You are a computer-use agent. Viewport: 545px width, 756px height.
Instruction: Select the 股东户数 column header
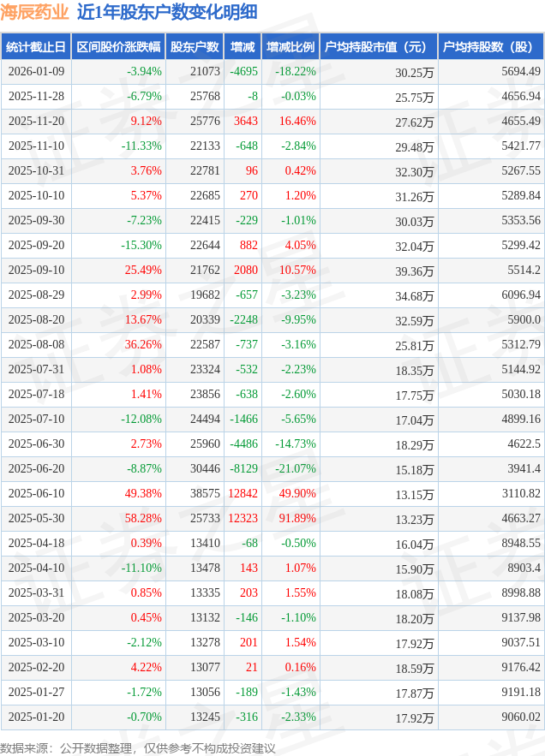coord(195,47)
